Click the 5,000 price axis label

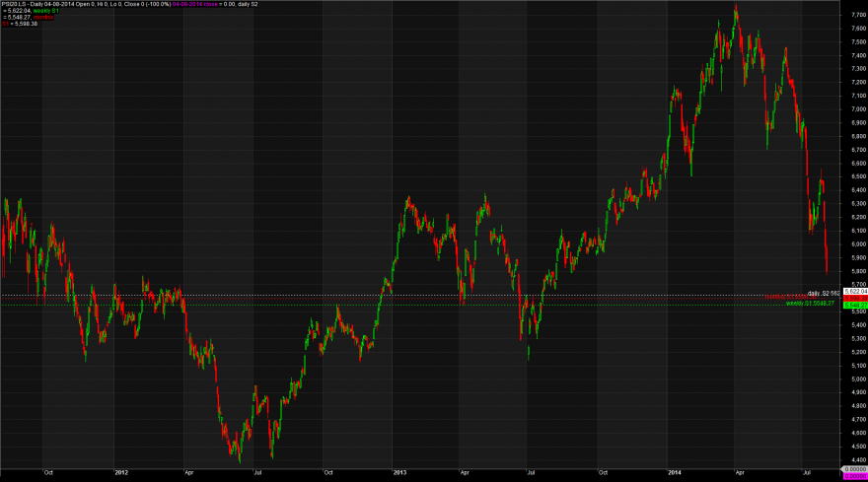(858, 379)
